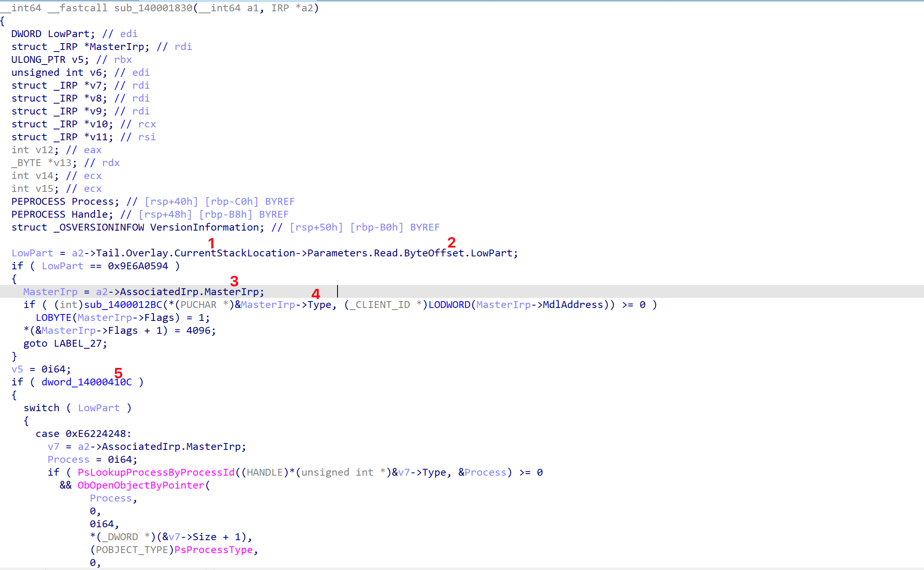
Task: Click the dword_14000410C global variable
Action: [x=87, y=382]
